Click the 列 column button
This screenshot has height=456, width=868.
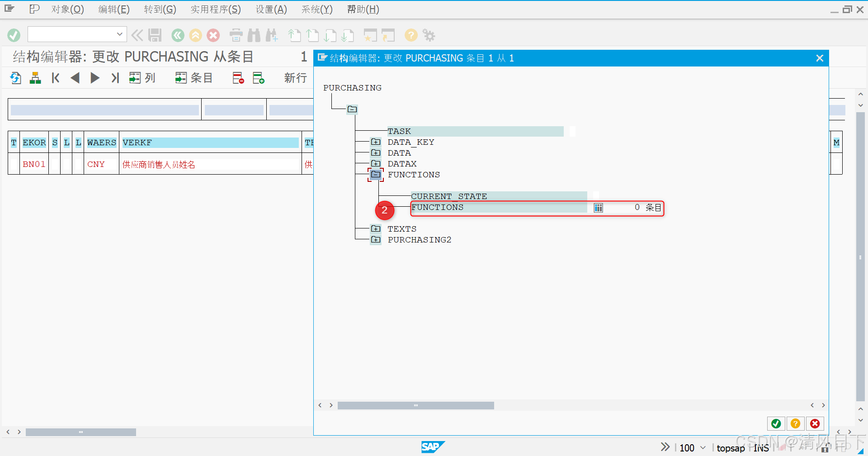(142, 78)
